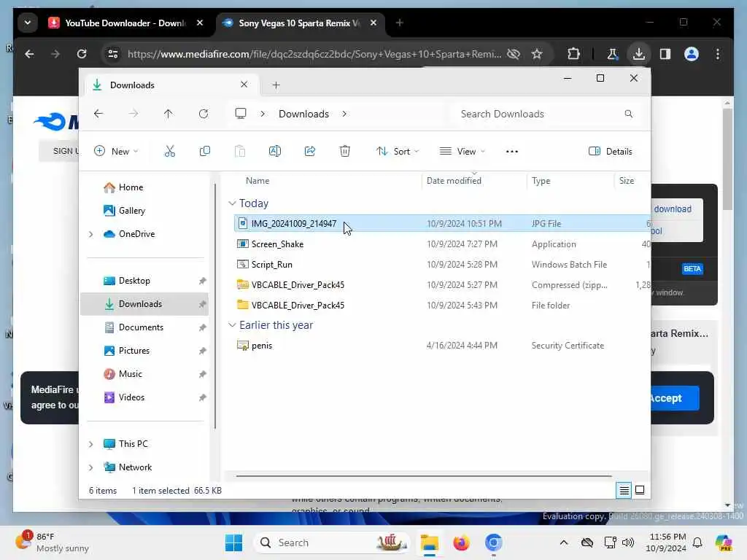Open the Sort dropdown menu
The width and height of the screenshot is (747, 560).
point(398,152)
